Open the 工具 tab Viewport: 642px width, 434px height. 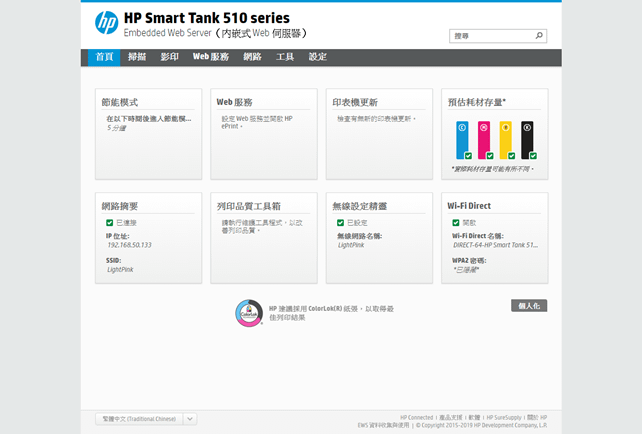tap(285, 57)
